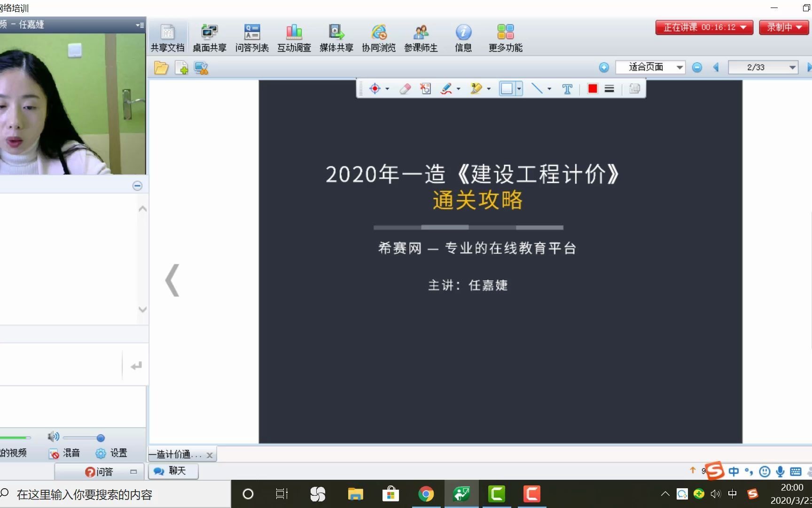Open the system tray volume icon
The width and height of the screenshot is (812, 508).
[x=715, y=493]
